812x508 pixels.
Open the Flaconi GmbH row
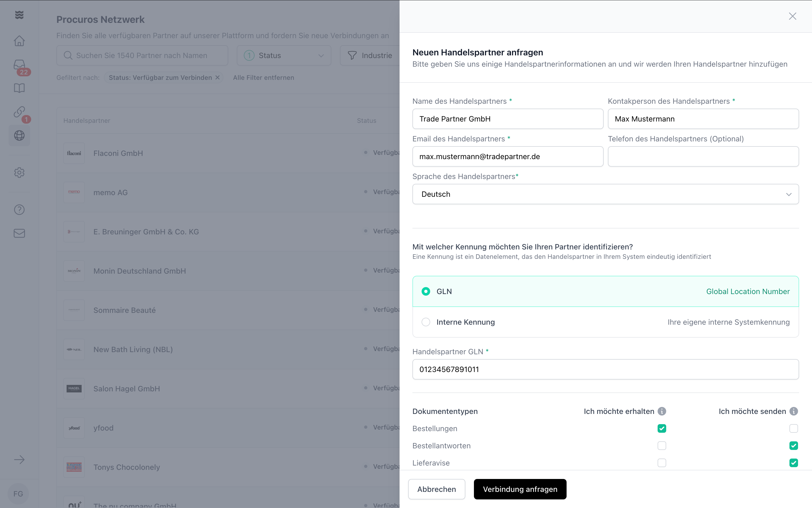point(228,153)
